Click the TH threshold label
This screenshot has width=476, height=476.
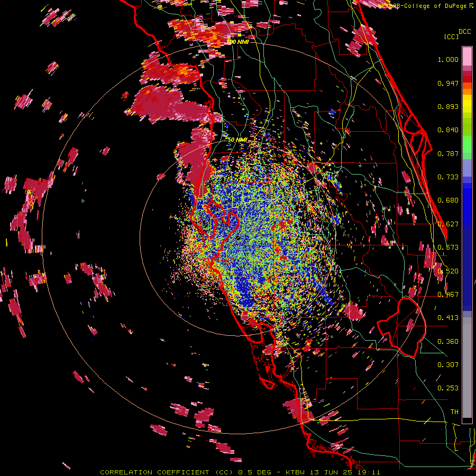(454, 412)
